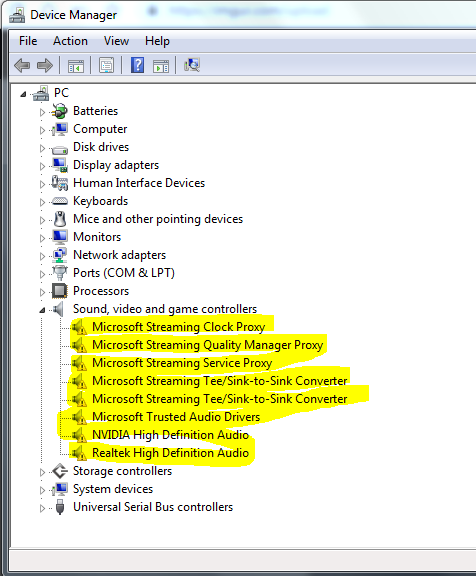Collapse the PC root node
This screenshot has height=576, width=476.
(x=23, y=94)
